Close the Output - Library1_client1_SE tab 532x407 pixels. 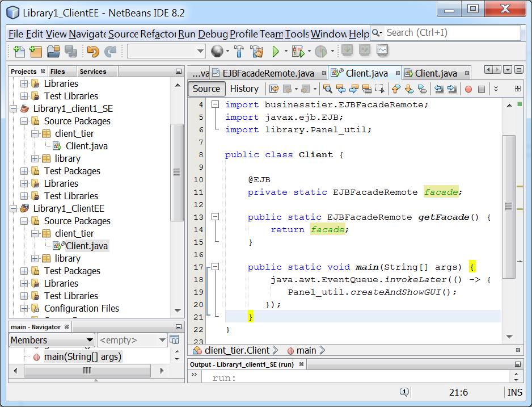(301, 364)
